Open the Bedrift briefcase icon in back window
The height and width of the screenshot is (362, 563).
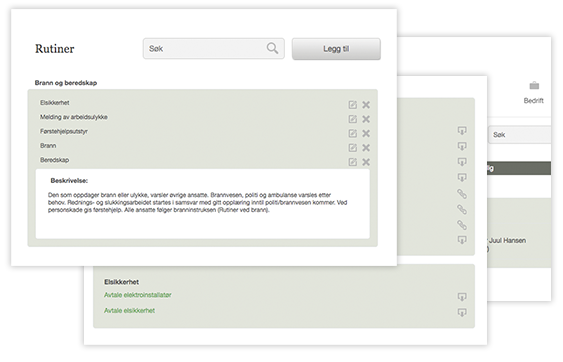click(x=534, y=85)
